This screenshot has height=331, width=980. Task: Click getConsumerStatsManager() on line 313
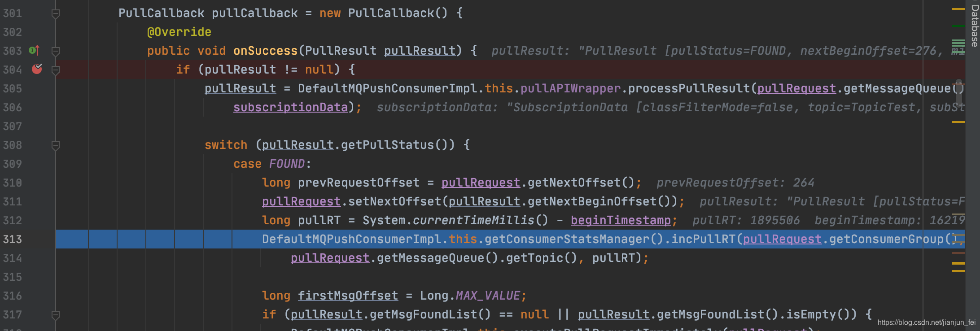pos(574,239)
